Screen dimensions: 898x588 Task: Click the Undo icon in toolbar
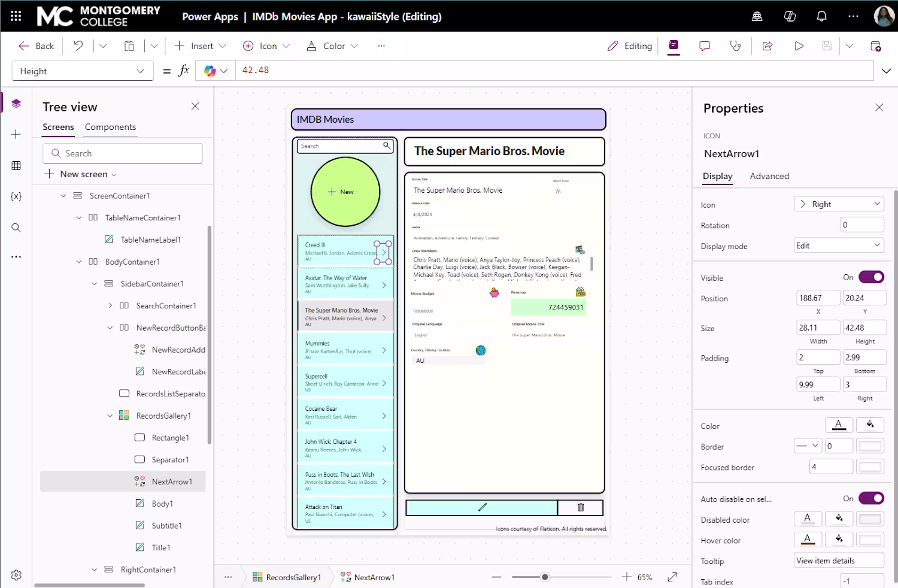click(78, 46)
